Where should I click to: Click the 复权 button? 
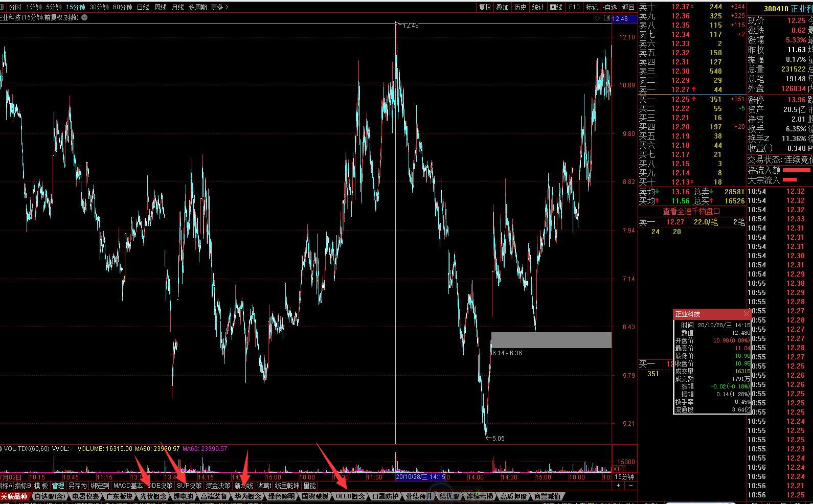point(485,7)
